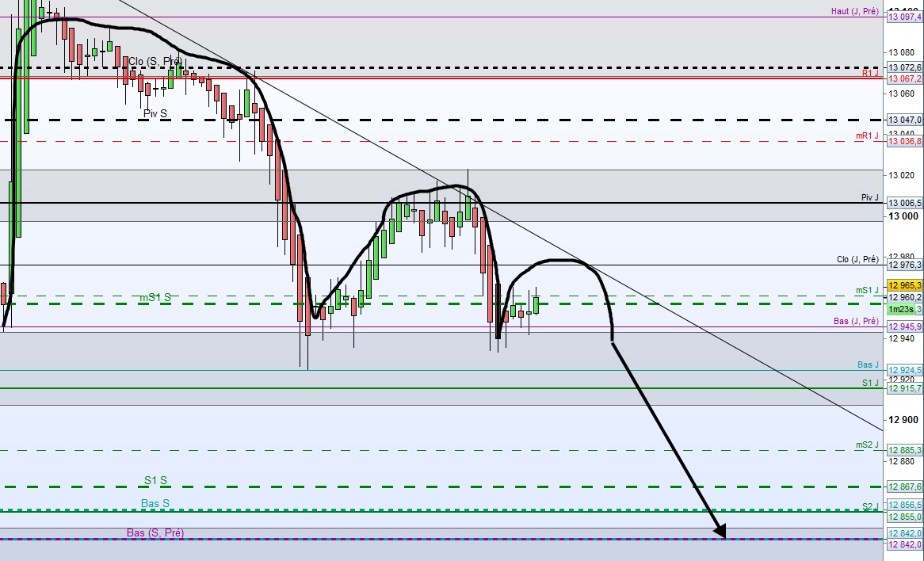924x561 pixels.
Task: Select the 12 855,0 price tag
Action: [904, 517]
